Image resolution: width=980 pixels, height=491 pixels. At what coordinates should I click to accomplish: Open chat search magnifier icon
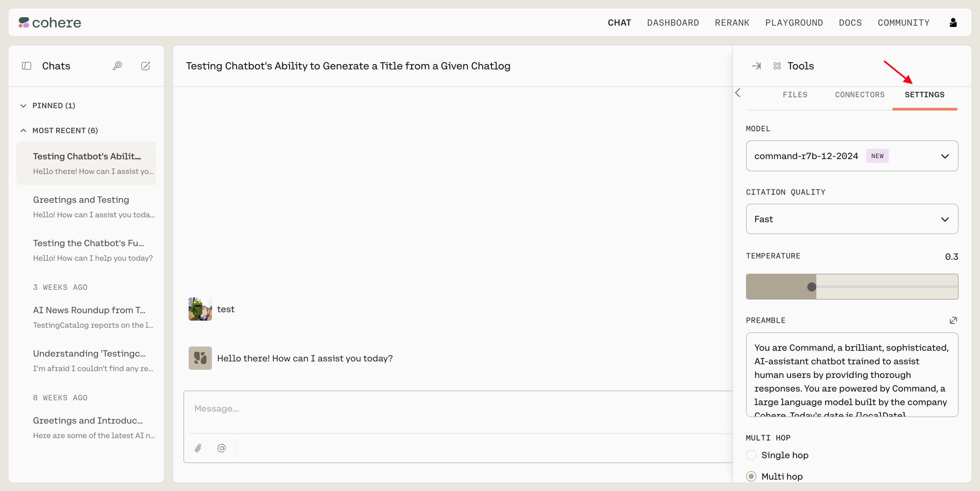coord(117,66)
